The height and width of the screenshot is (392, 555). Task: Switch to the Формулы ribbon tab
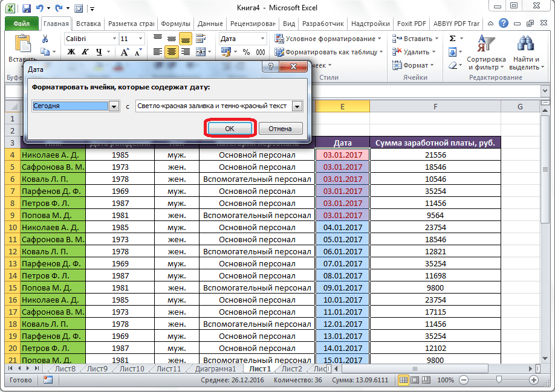pyautogui.click(x=176, y=24)
